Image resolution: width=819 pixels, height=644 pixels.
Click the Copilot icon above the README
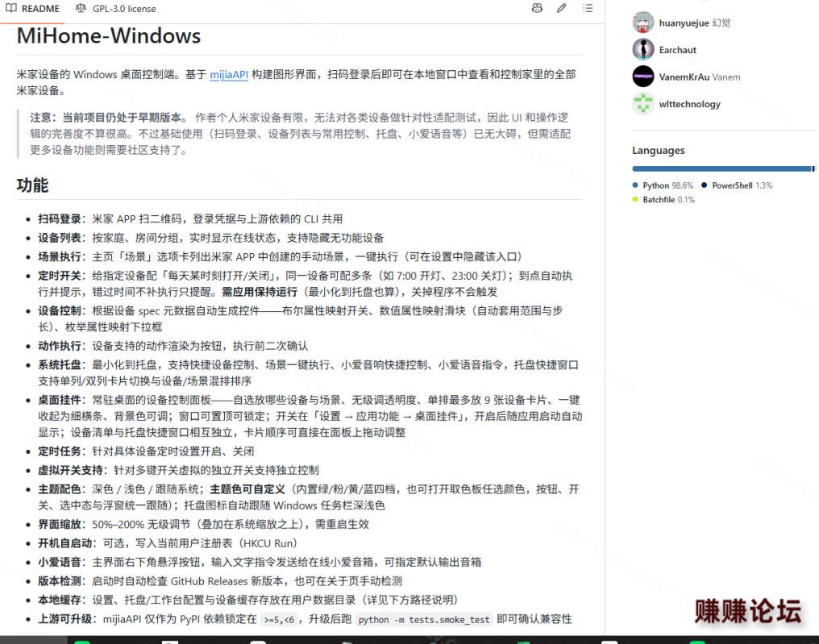(x=537, y=8)
